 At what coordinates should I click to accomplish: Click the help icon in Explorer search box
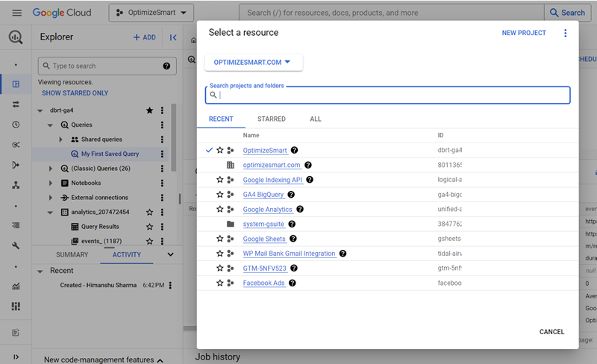166,66
